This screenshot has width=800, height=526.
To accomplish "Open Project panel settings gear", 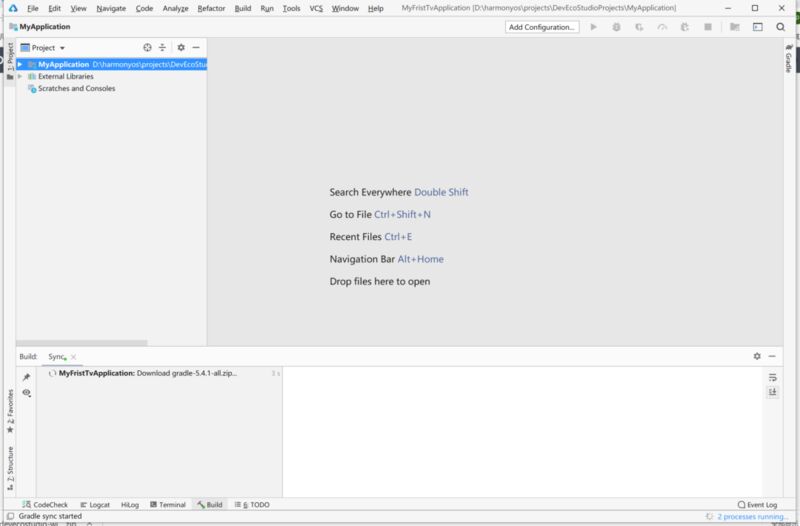I will 181,47.
